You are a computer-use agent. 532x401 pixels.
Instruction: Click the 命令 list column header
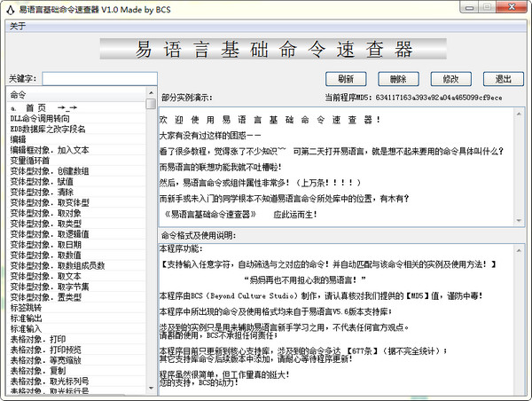click(x=76, y=95)
